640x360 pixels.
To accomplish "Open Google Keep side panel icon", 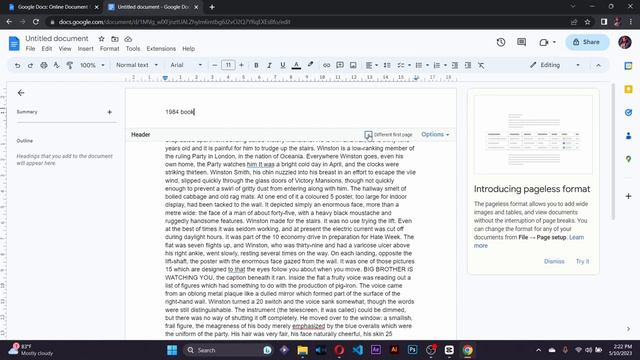I will coord(628,89).
